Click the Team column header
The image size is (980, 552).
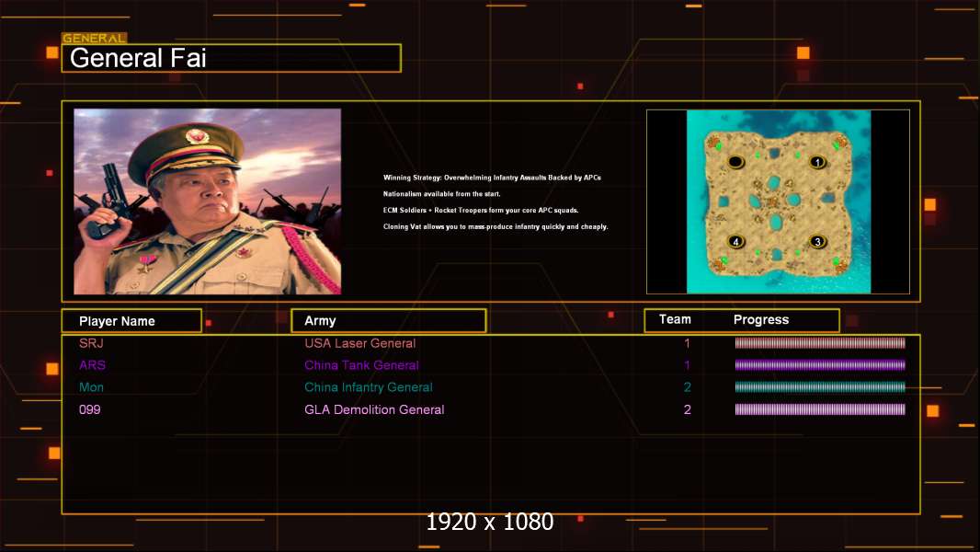click(x=675, y=319)
